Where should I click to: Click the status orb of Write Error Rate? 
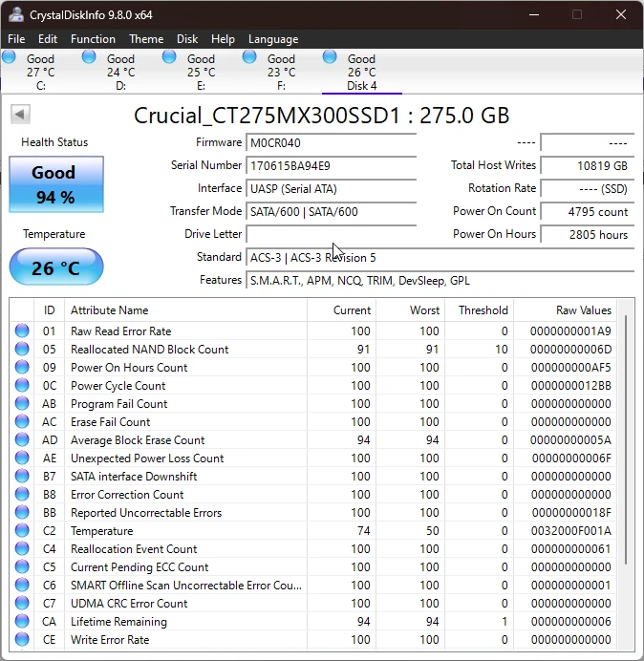[x=22, y=639]
